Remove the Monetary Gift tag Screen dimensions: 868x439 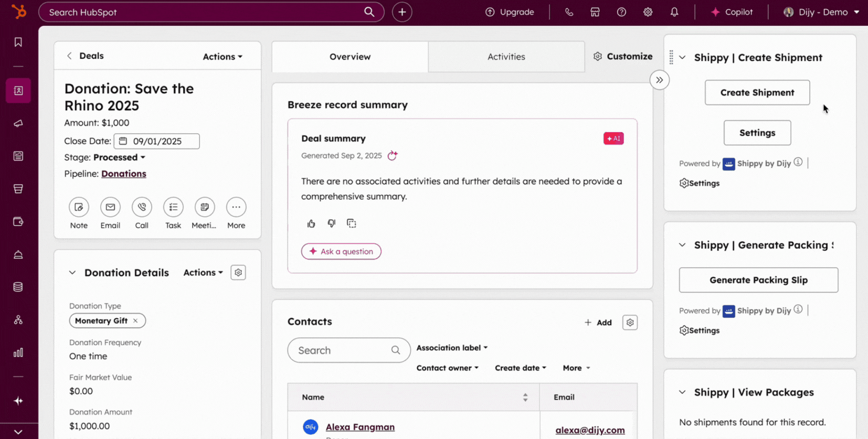pyautogui.click(x=135, y=320)
